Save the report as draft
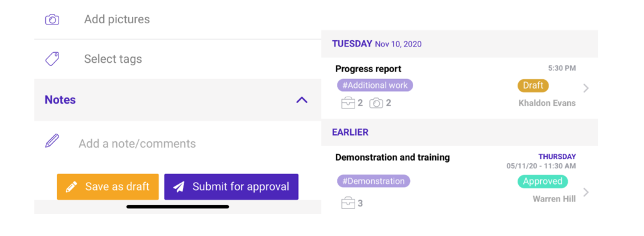The height and width of the screenshot is (236, 644). point(108,187)
